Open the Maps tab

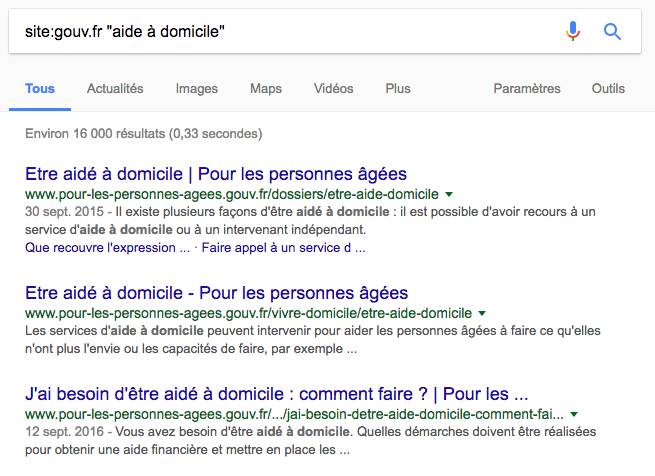(266, 89)
